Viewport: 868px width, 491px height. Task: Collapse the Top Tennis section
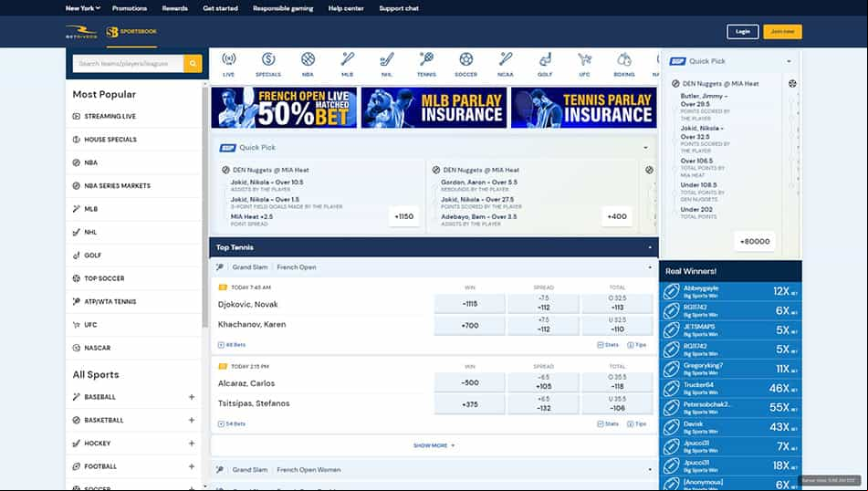point(650,247)
